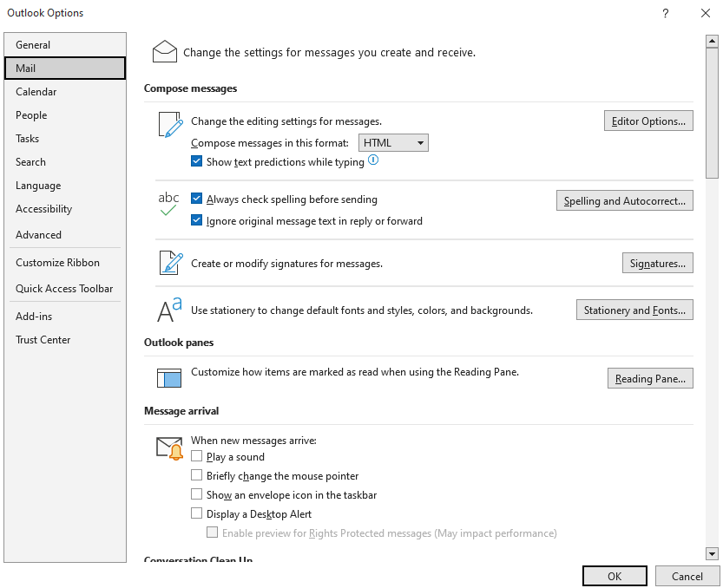This screenshot has width=723, height=588.
Task: Click the scrollbar down arrow
Action: click(x=712, y=553)
